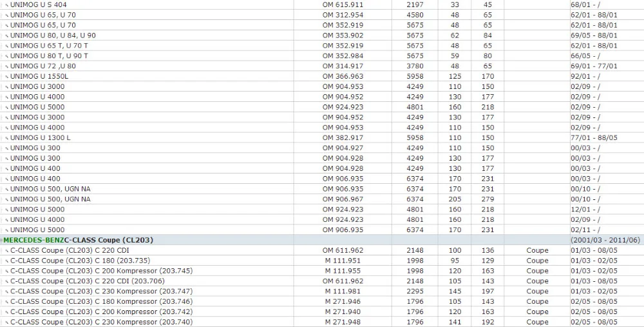Select the UNIMOG U 1300 L entry
The width and height of the screenshot is (644, 327).
(x=40, y=138)
